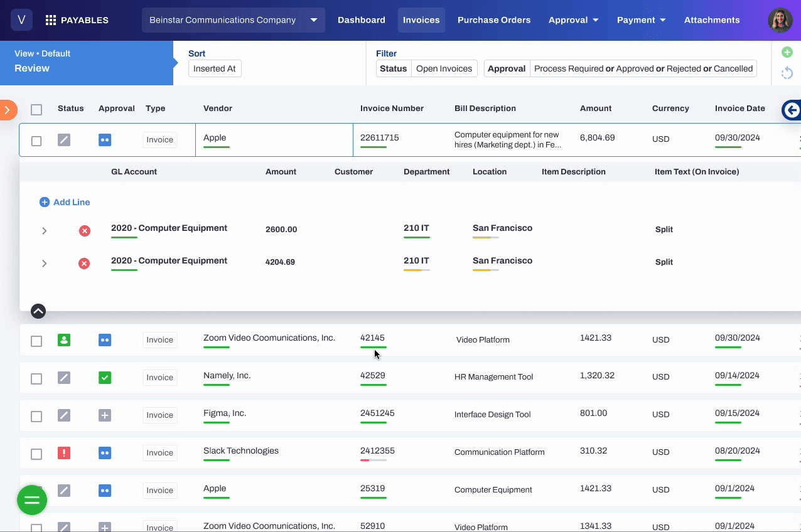Click blue approval icon for Zoom 42145

click(x=105, y=340)
